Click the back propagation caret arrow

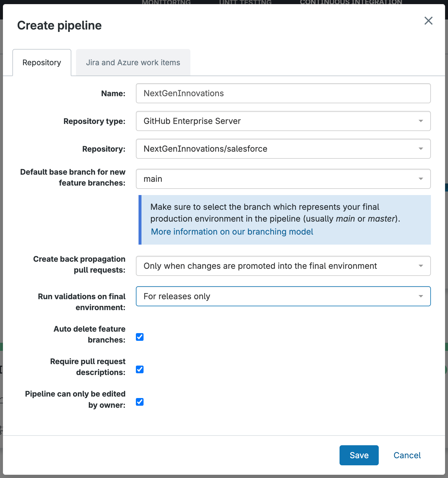(x=421, y=266)
